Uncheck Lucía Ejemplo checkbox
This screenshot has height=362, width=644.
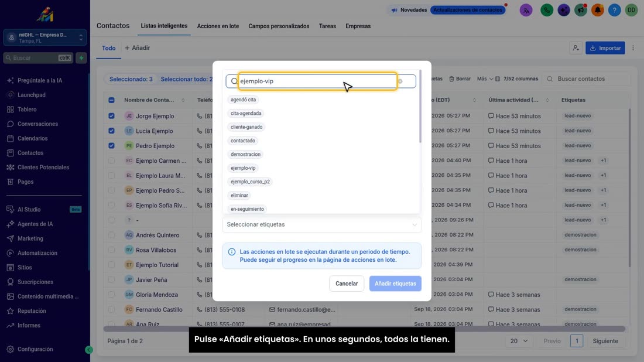(111, 131)
